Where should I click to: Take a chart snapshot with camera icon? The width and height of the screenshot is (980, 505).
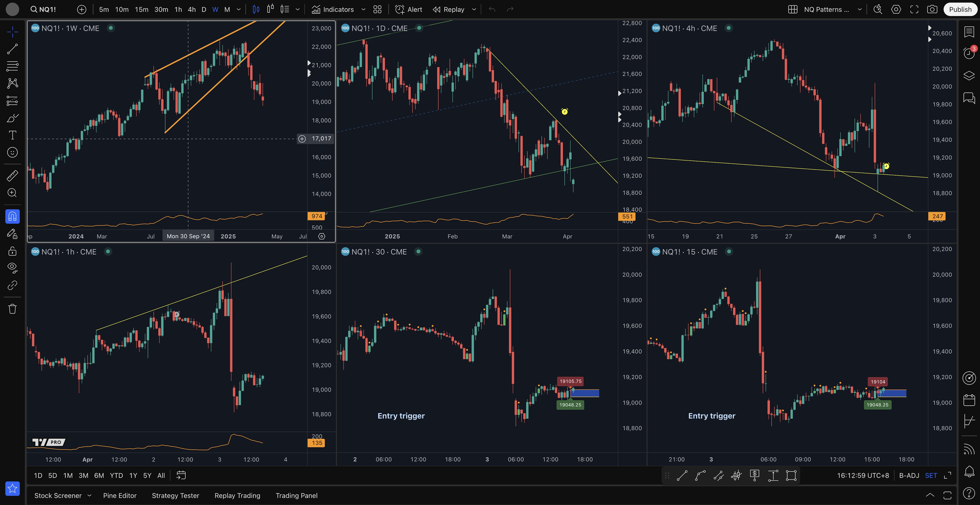coord(932,9)
